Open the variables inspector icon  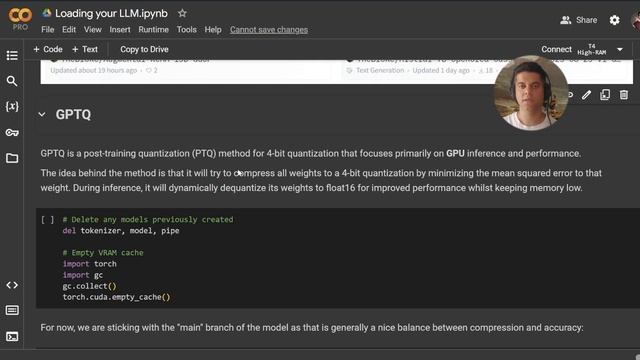pyautogui.click(x=12, y=107)
